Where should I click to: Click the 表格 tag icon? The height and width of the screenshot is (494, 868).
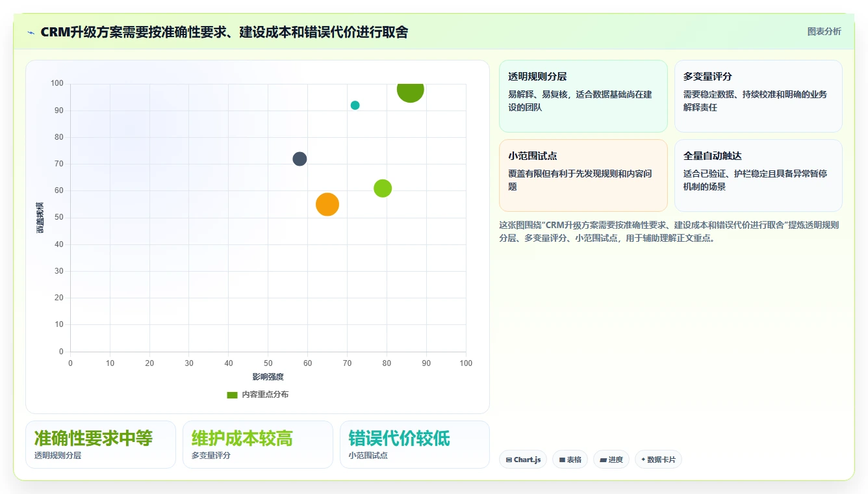[562, 460]
